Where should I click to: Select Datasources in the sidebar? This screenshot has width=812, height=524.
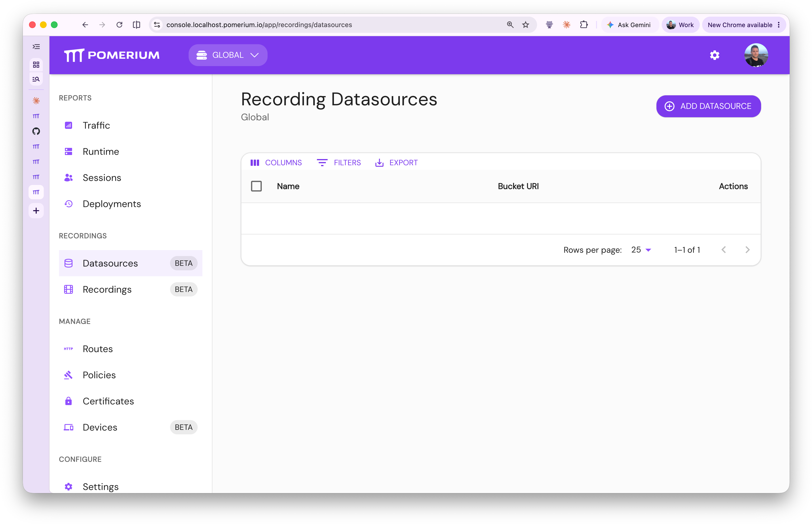[130, 263]
